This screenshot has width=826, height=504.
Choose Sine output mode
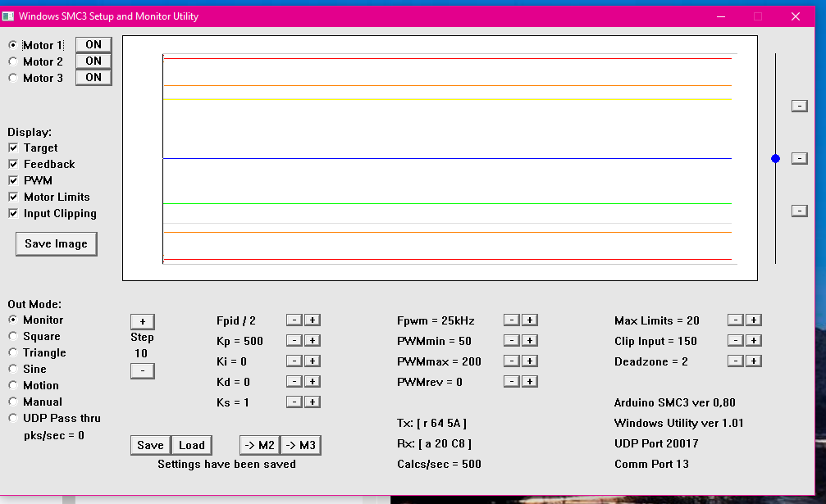click(13, 369)
